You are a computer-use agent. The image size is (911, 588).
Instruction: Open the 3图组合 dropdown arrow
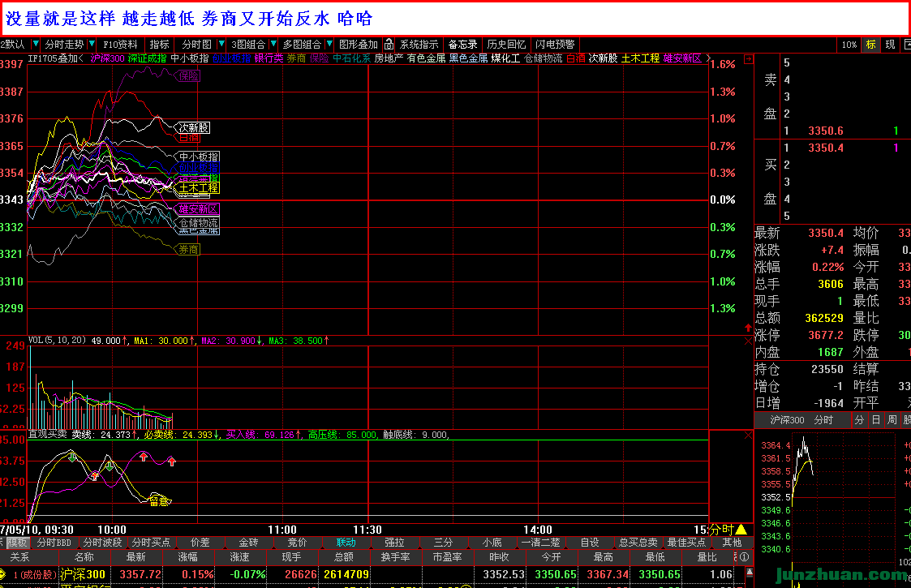(x=273, y=45)
